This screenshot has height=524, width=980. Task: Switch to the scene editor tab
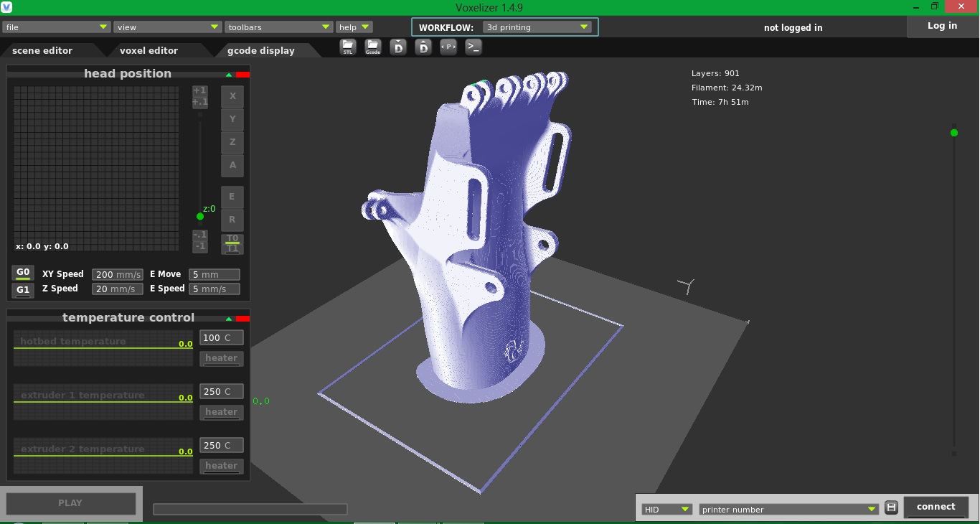click(x=42, y=51)
